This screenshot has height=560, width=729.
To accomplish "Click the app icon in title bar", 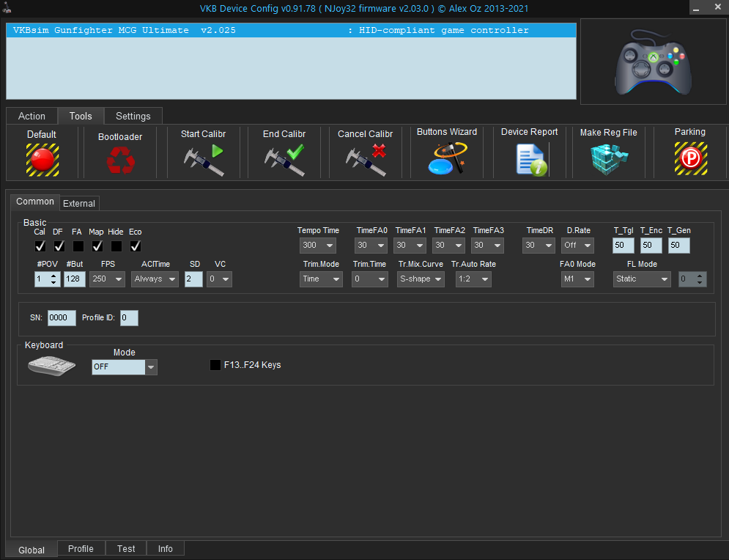I will (x=7, y=7).
